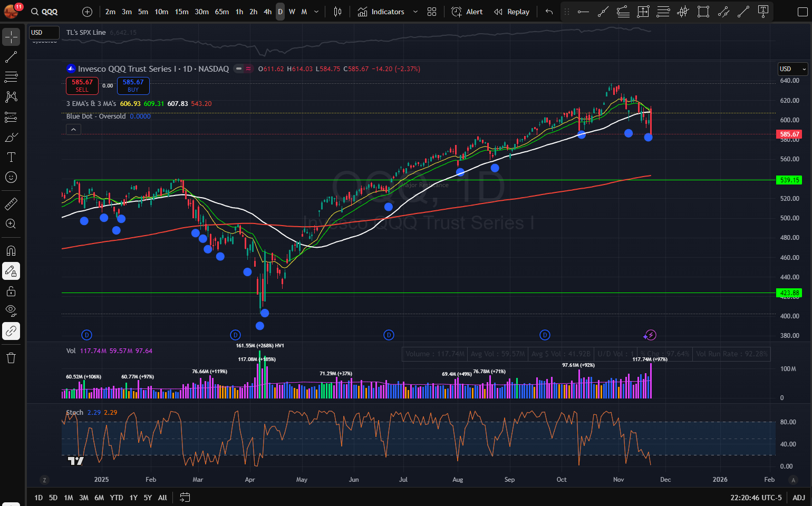This screenshot has height=506, width=812.
Task: Toggle lock all drawings padlock
Action: click(11, 291)
